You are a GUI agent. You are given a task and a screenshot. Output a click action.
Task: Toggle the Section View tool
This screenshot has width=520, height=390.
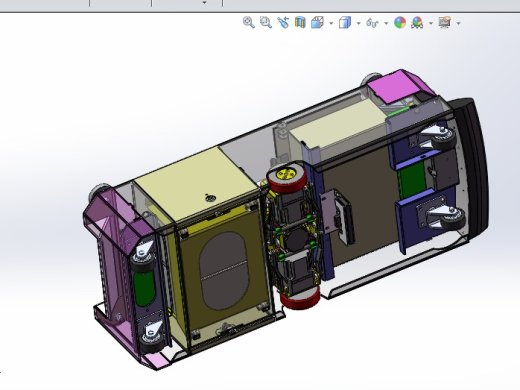pos(300,23)
